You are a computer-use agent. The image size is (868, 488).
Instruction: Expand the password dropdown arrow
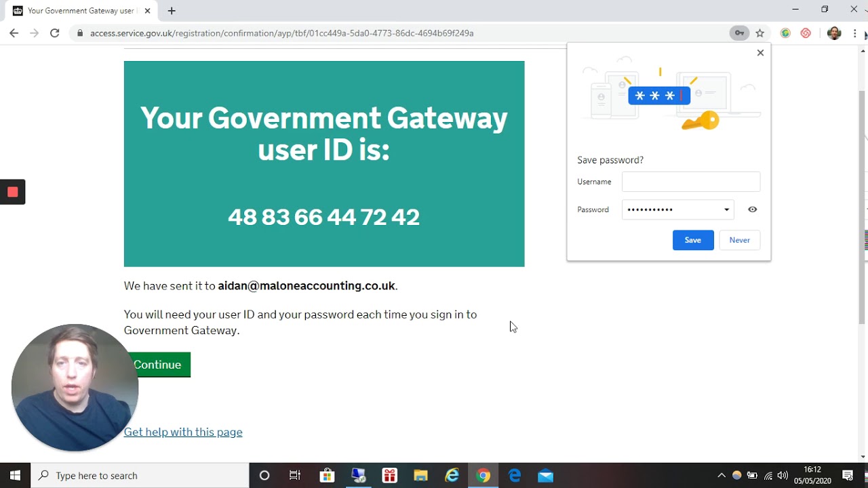pyautogui.click(x=727, y=209)
